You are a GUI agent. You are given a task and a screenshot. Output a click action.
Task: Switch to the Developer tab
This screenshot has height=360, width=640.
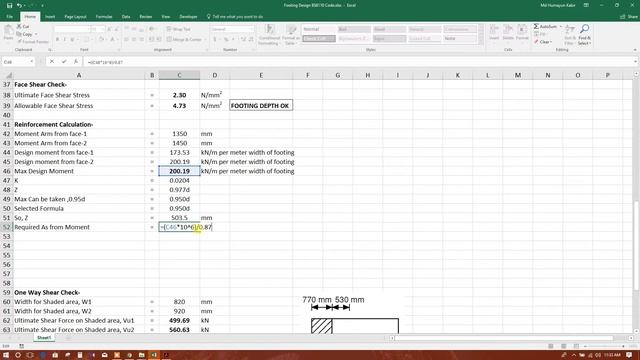[188, 17]
